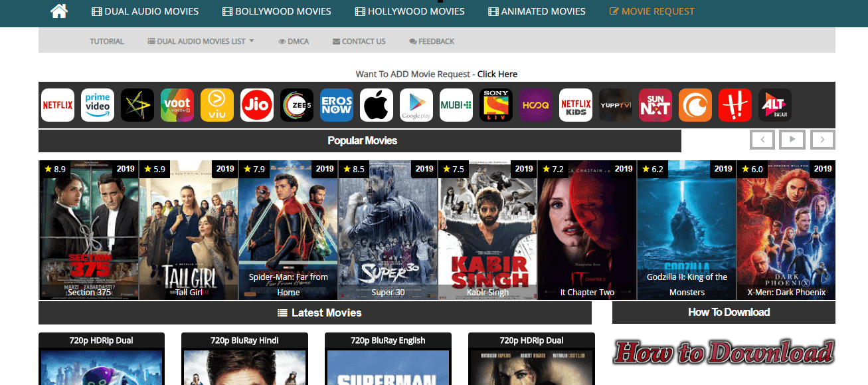868x385 pixels.
Task: Show previous popular movies slide
Action: (x=762, y=140)
